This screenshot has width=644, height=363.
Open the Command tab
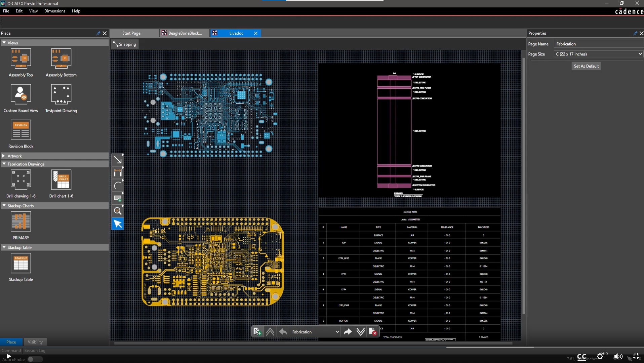(11, 350)
